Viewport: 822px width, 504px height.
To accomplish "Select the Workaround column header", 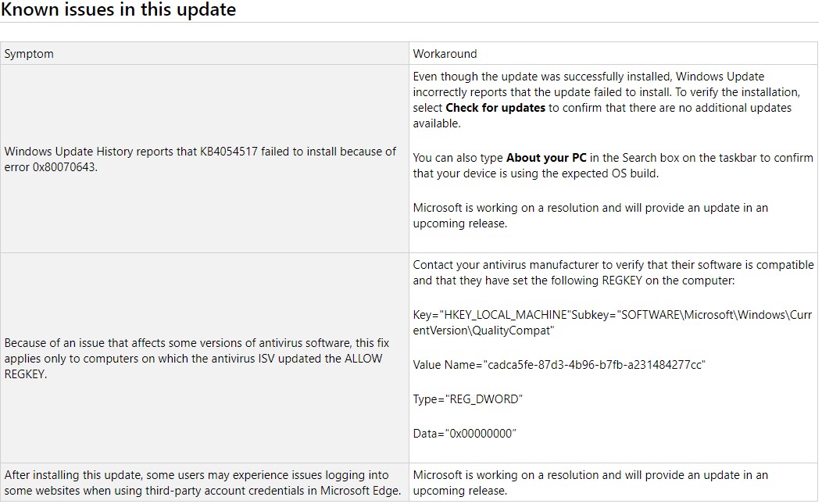I will pyautogui.click(x=445, y=54).
